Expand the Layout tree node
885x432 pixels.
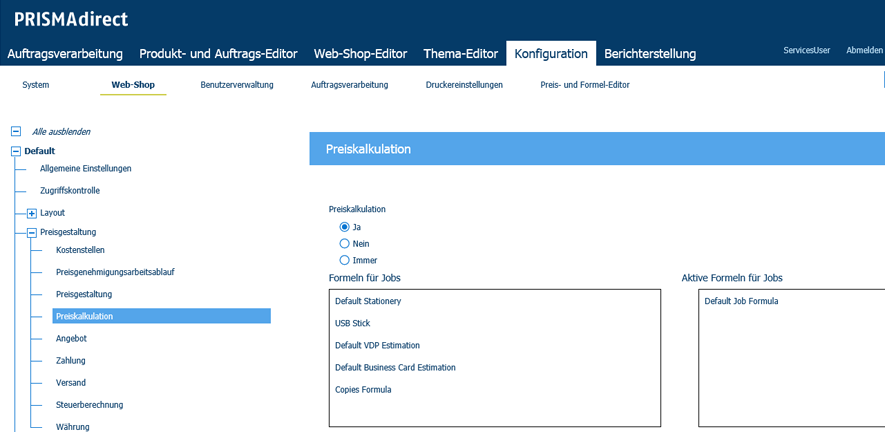(x=32, y=213)
